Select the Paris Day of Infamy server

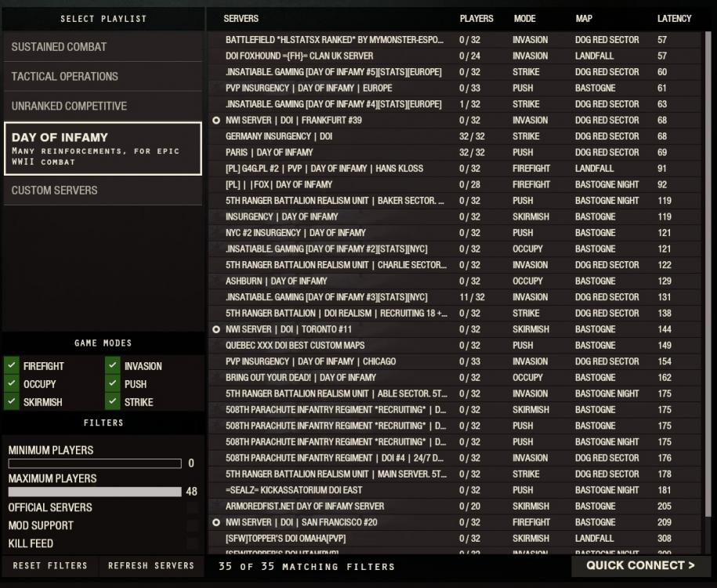point(455,152)
